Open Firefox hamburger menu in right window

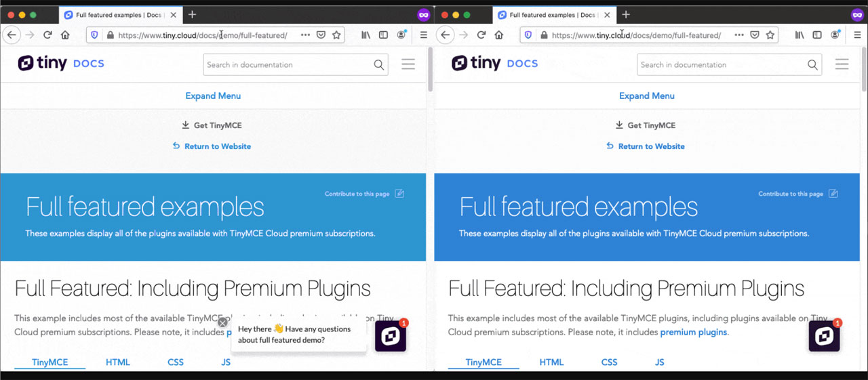pyautogui.click(x=857, y=35)
